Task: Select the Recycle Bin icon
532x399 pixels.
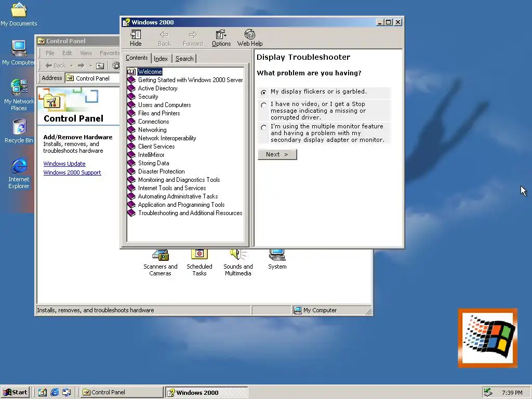Action: (19, 131)
